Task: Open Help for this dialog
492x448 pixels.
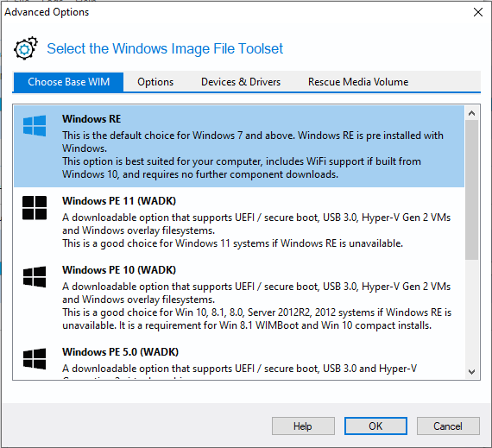Action: (x=303, y=426)
